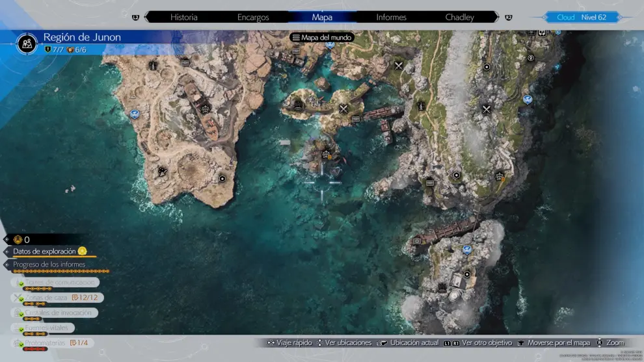This screenshot has height=362, width=644.
Task: Expand Progreso de los informes section
Action: (49, 265)
